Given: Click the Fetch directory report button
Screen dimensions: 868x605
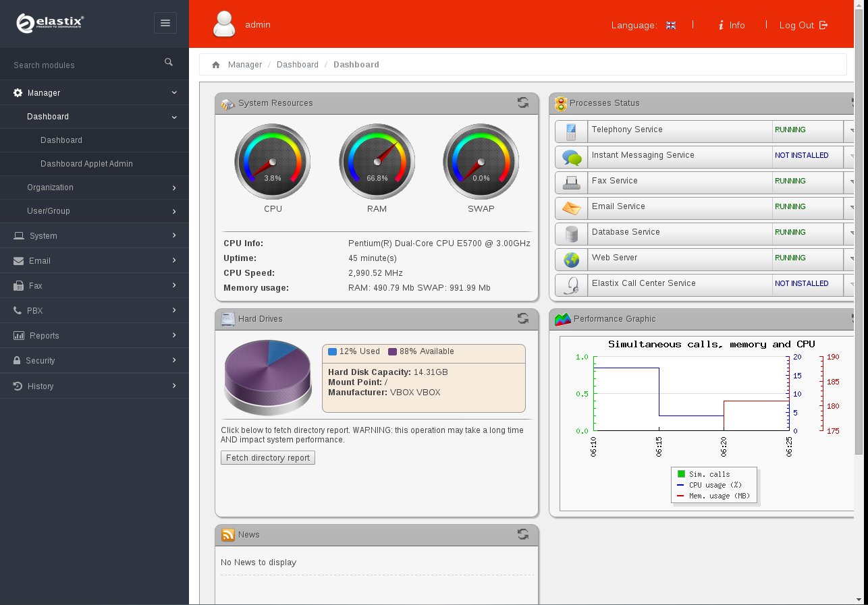Looking at the screenshot, I should [267, 458].
